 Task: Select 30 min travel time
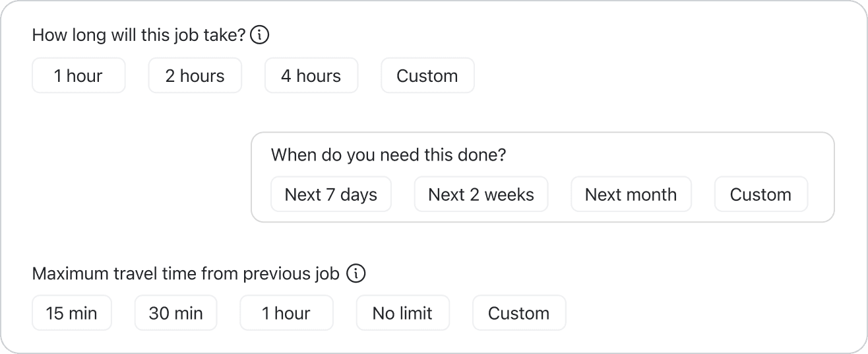pos(175,313)
